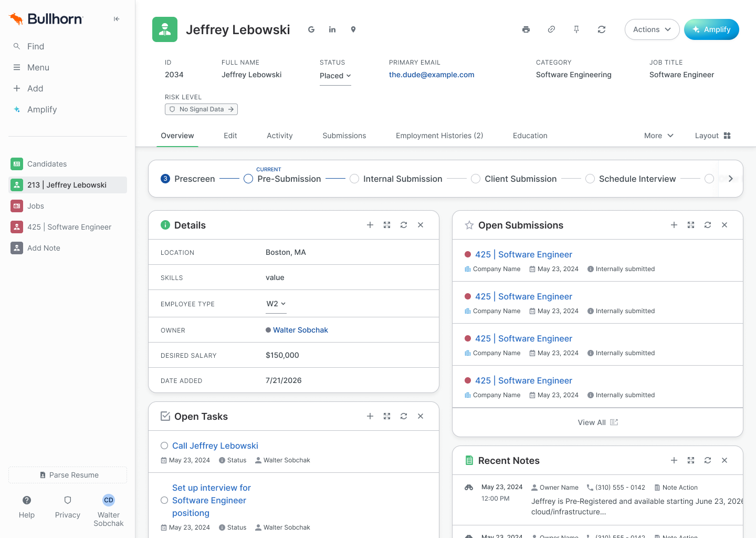Click Parse Resume button

coord(68,475)
